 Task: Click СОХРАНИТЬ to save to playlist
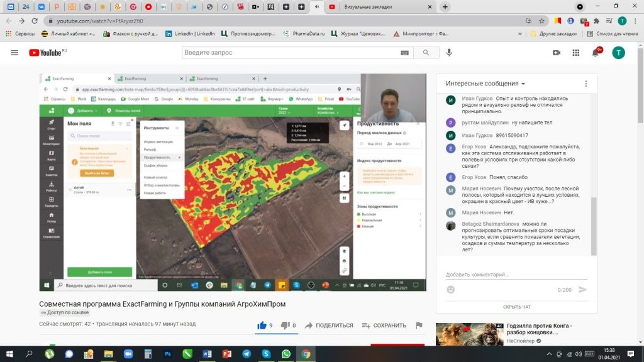384,325
